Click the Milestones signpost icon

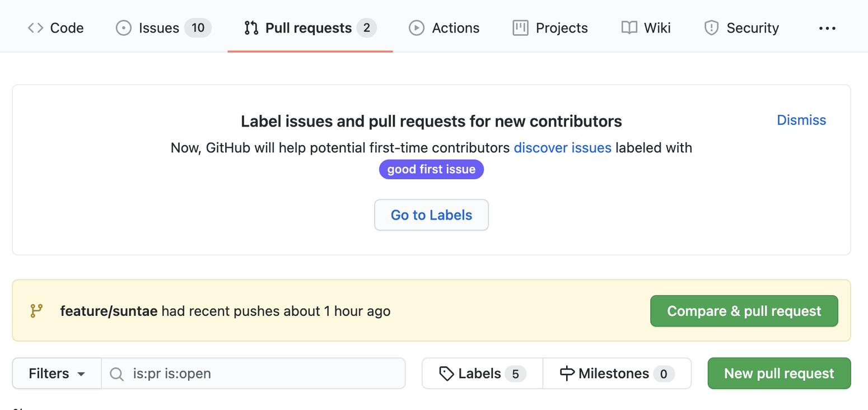pos(567,374)
